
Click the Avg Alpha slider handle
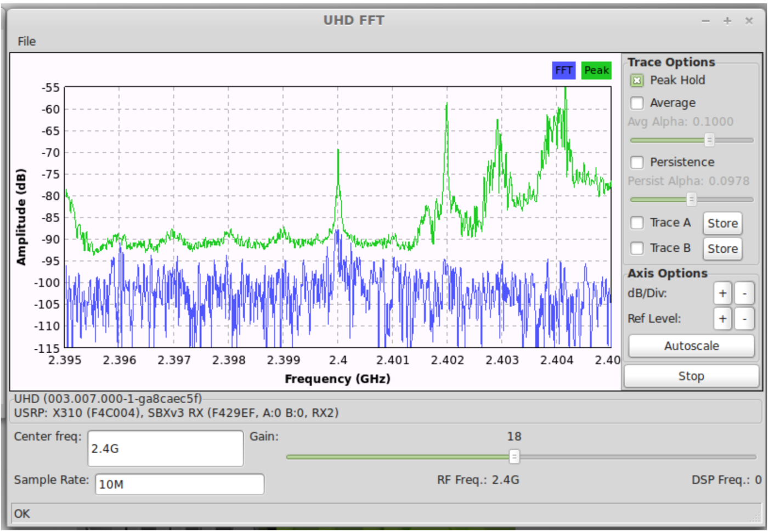[708, 140]
